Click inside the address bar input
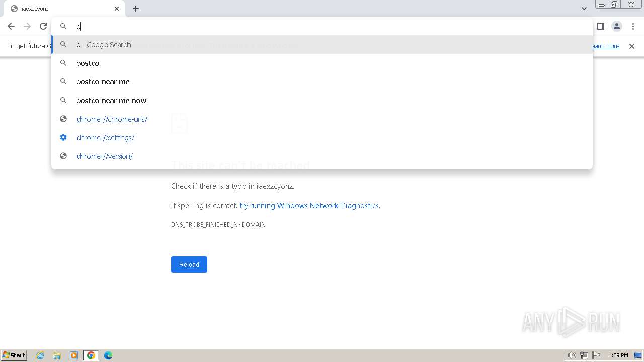644x362 pixels. click(x=322, y=26)
